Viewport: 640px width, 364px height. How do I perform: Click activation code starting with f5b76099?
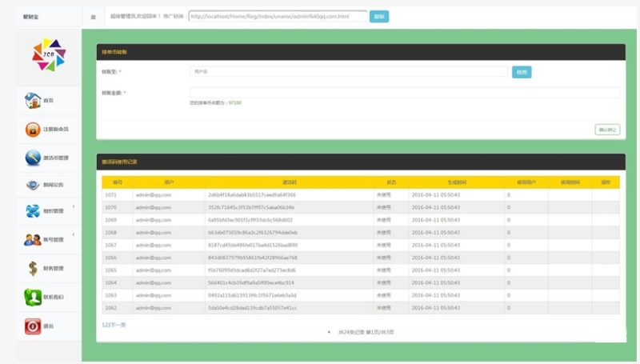(252, 270)
